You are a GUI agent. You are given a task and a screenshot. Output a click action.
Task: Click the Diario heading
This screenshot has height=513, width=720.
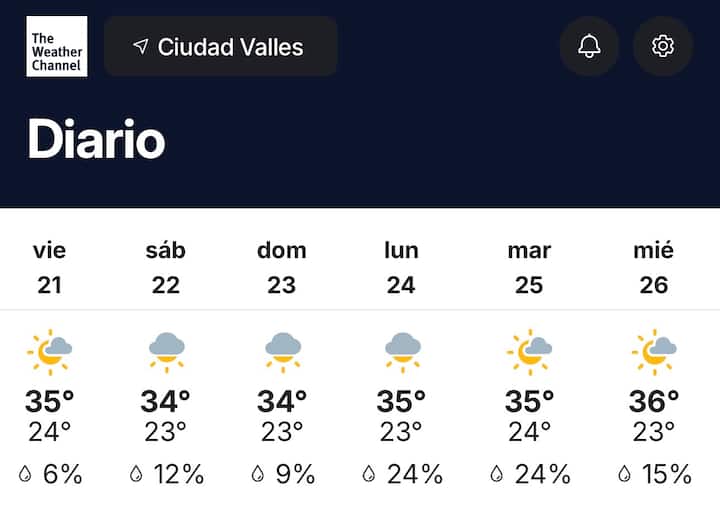click(96, 139)
